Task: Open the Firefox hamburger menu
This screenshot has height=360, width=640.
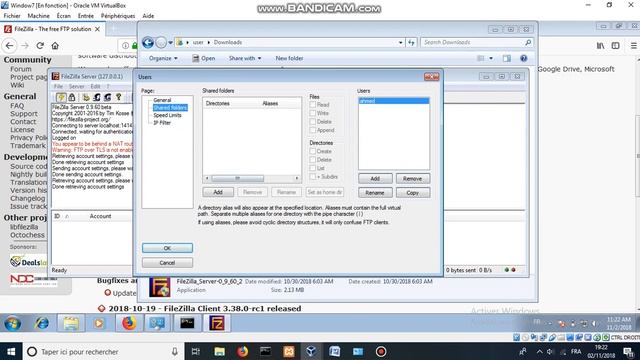Action: [x=633, y=46]
